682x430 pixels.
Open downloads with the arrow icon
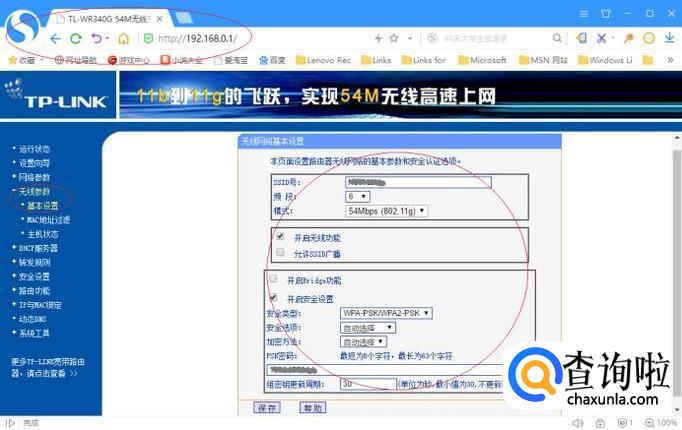click(669, 38)
